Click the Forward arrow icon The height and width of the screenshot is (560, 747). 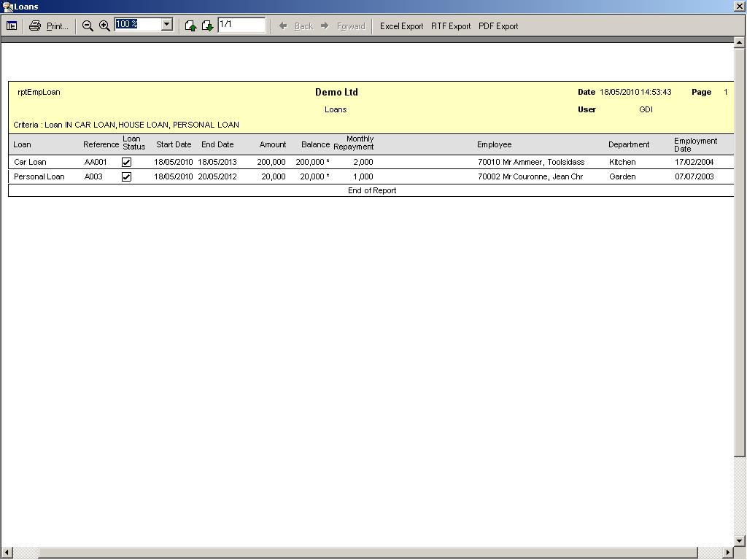click(x=325, y=26)
